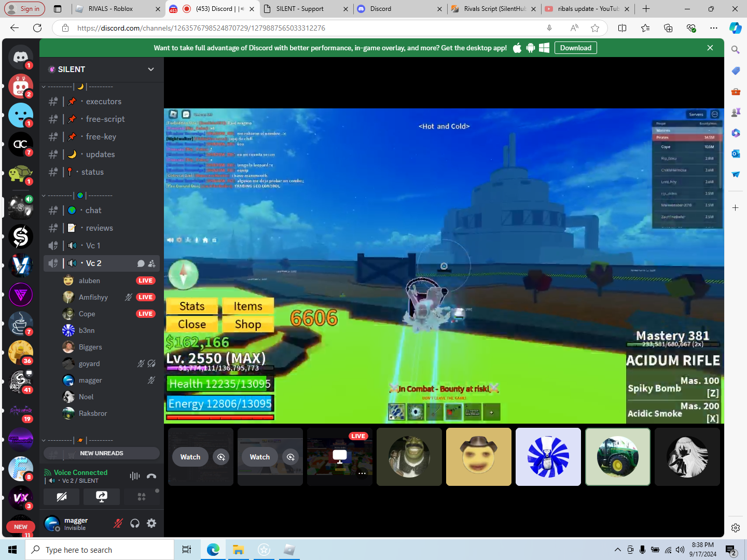Open the reviews channel

pos(102,228)
